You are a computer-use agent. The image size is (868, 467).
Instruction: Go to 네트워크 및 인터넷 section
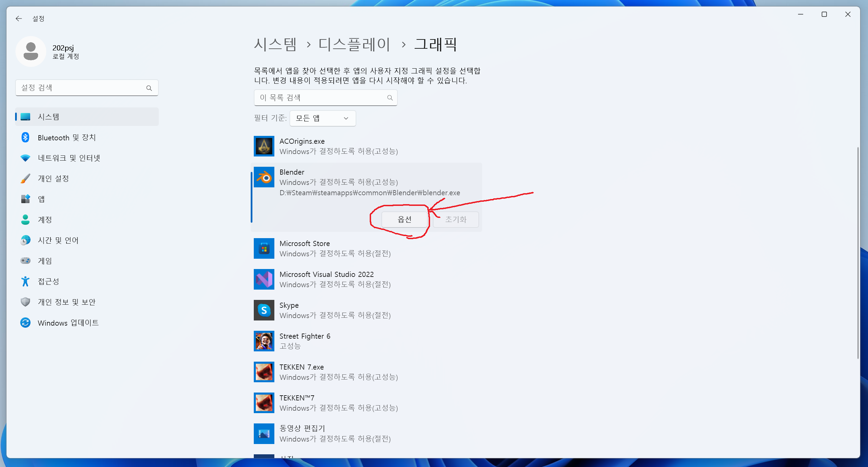(x=69, y=158)
